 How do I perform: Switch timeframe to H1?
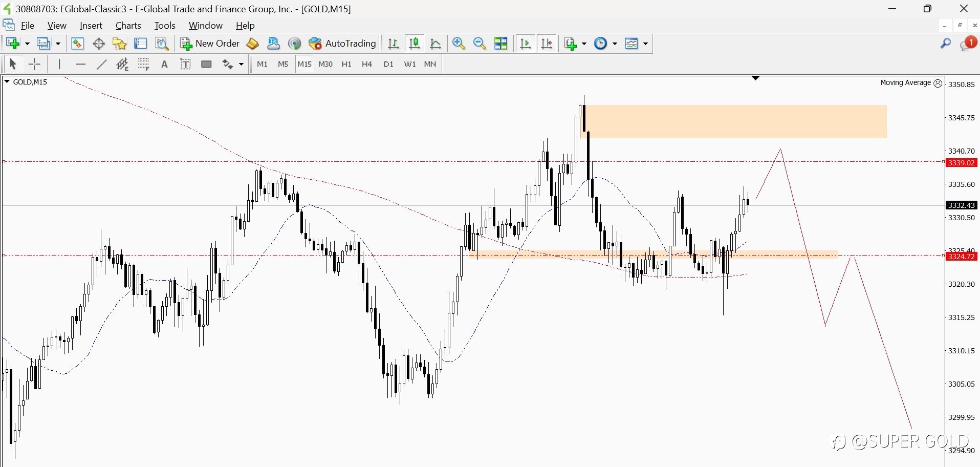pos(346,64)
